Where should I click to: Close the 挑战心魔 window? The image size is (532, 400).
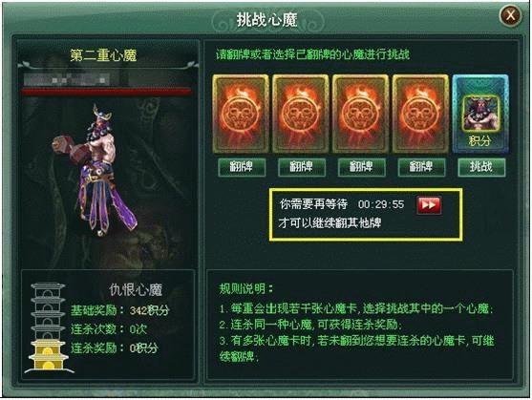tap(510, 15)
